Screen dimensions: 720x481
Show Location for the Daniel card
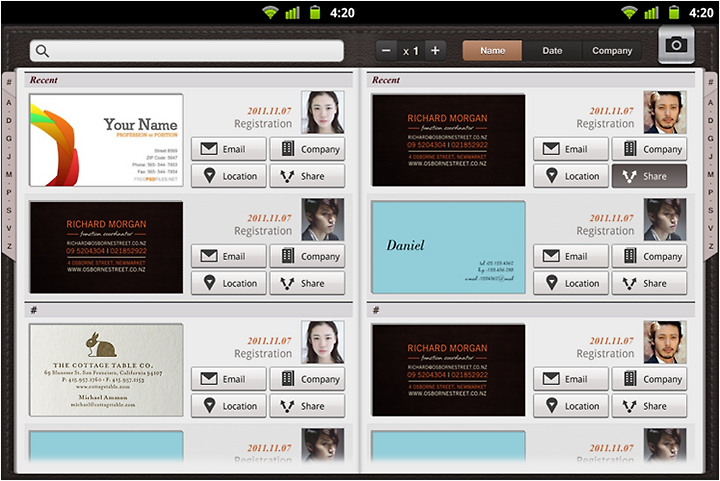(571, 283)
